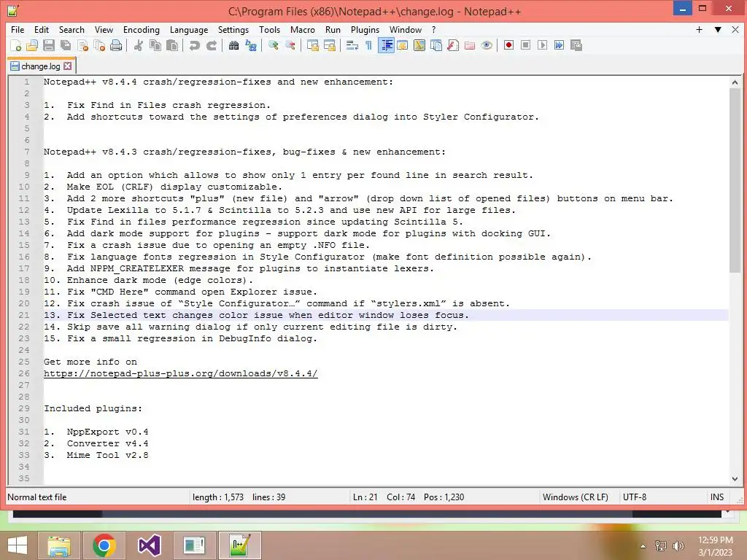Click the Define your language icon

pyautogui.click(x=403, y=45)
